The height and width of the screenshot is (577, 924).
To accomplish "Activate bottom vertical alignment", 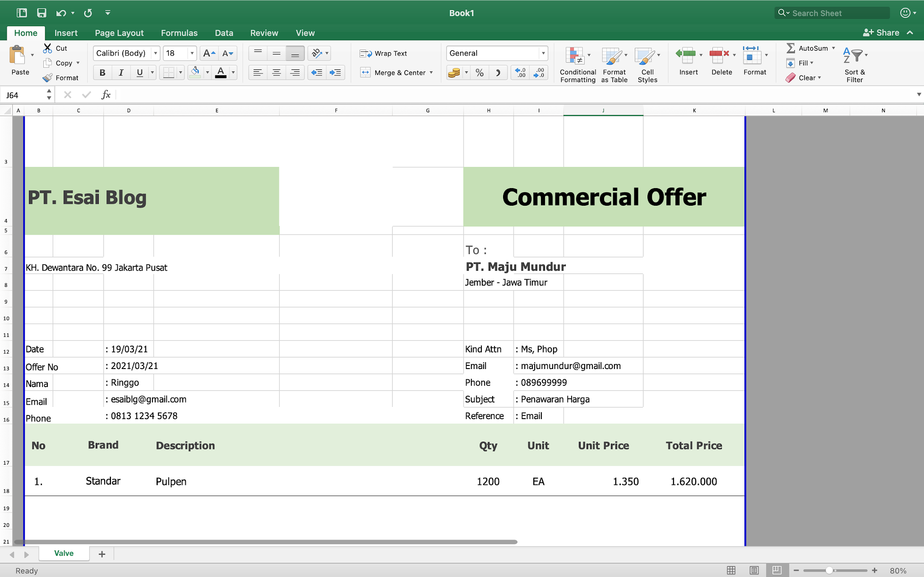I will (x=295, y=53).
